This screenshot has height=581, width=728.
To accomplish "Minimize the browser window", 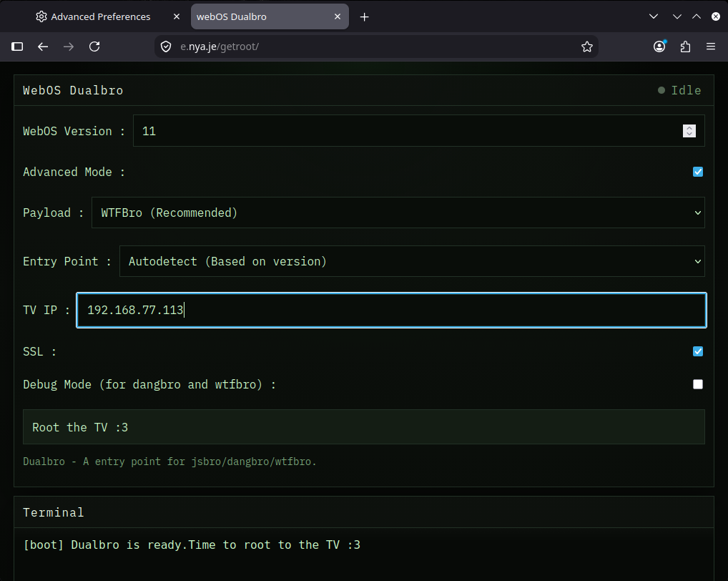I will [677, 16].
